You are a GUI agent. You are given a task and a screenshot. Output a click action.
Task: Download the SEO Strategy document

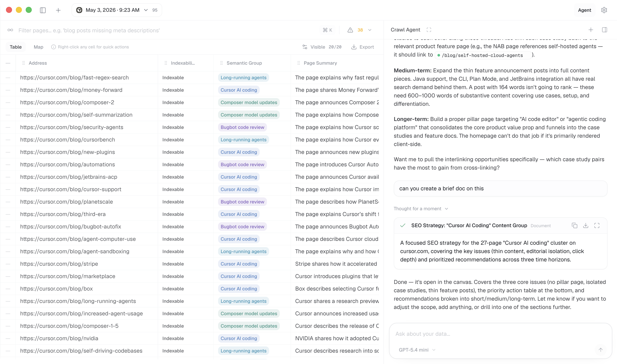(x=586, y=225)
